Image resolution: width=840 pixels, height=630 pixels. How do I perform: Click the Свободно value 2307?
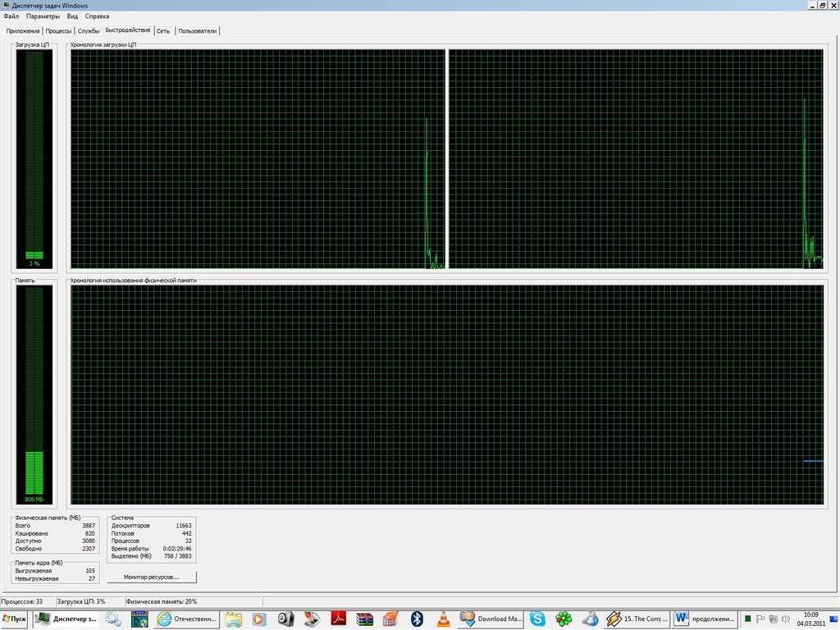tap(89, 549)
